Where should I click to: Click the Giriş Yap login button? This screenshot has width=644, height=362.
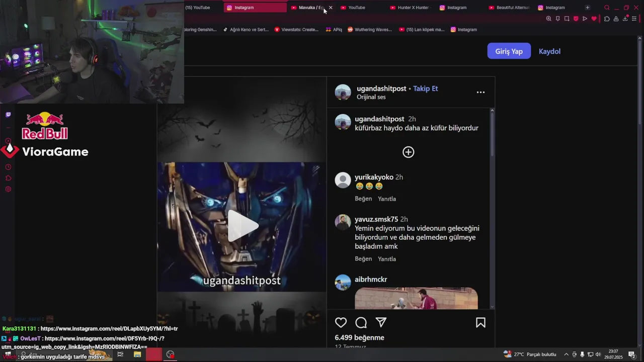tap(509, 51)
